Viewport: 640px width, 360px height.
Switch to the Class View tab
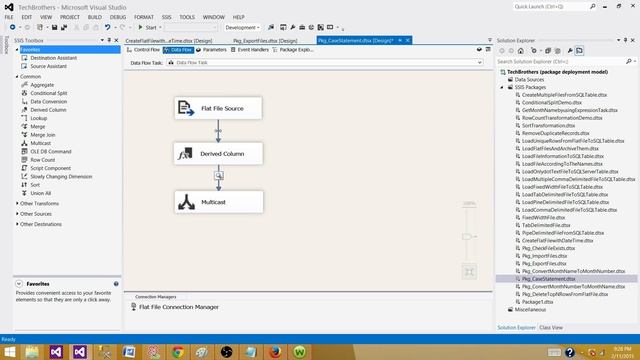(551, 327)
